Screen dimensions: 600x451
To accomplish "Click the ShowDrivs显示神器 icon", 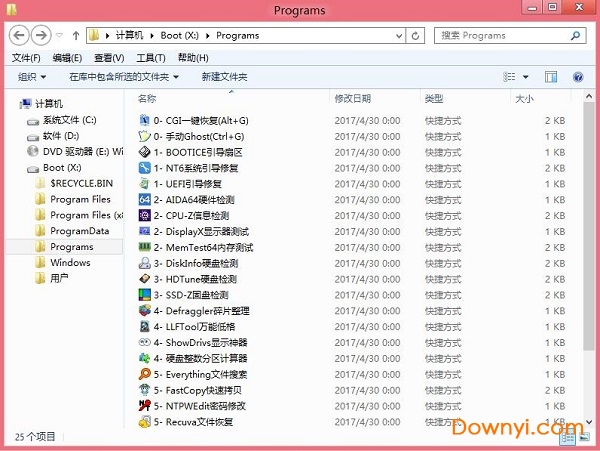I will pyautogui.click(x=144, y=342).
